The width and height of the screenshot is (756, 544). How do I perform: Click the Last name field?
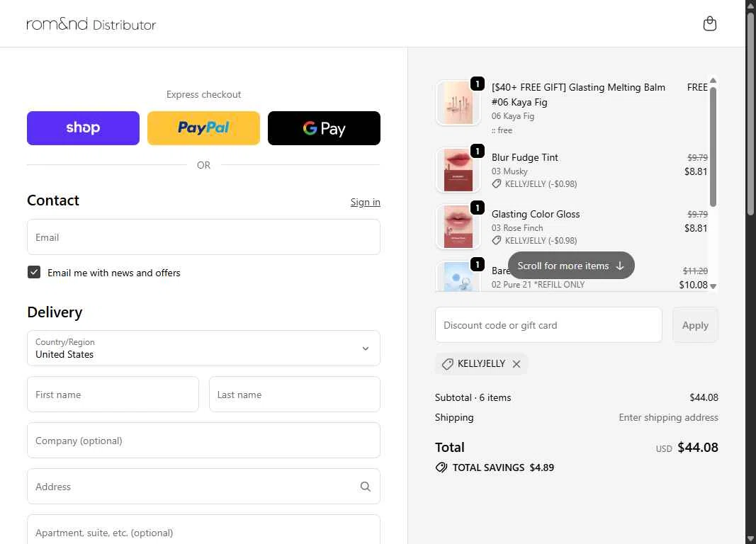tap(295, 394)
